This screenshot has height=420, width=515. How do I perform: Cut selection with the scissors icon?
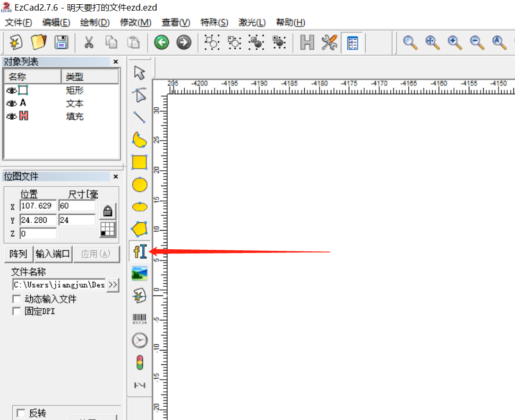[x=89, y=42]
